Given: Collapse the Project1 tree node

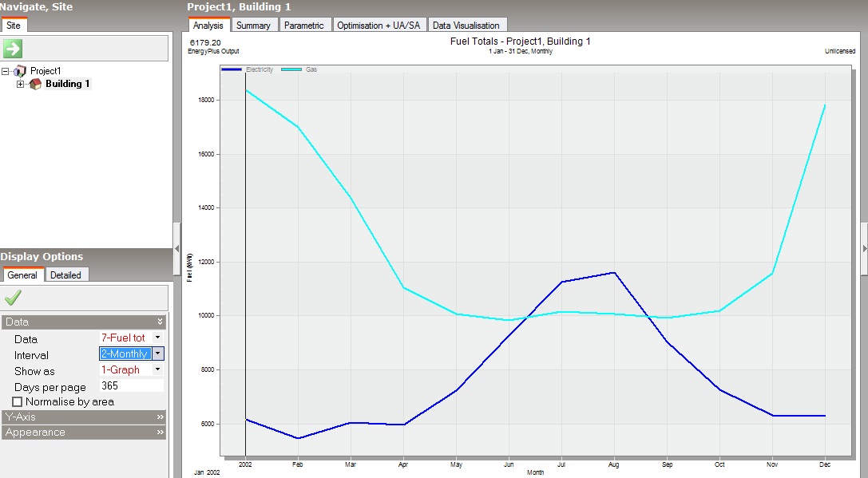Looking at the screenshot, I should tap(6, 71).
